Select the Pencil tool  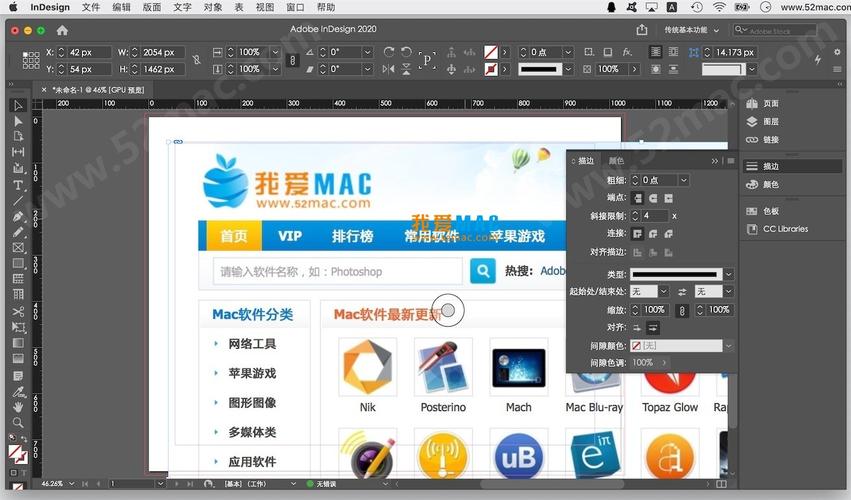coord(18,232)
